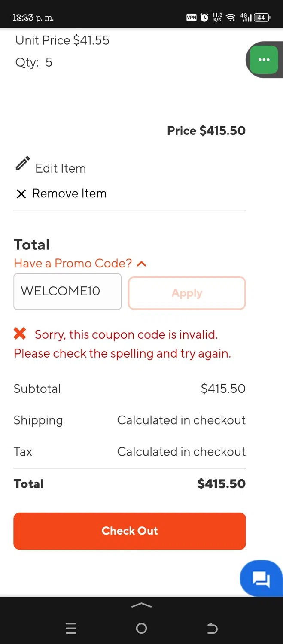
Task: Tap the VPN status bar indicator
Action: coord(191,18)
